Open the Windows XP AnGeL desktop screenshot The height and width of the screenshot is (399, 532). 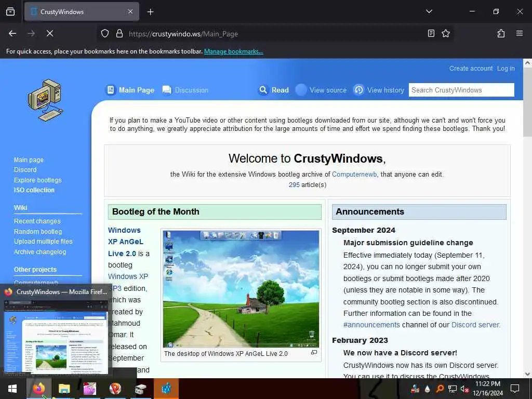[x=241, y=289]
